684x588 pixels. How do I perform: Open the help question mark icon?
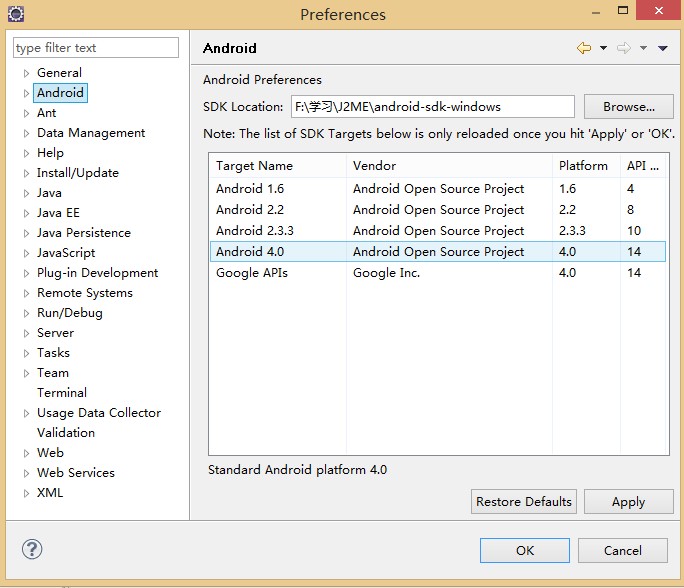click(x=32, y=549)
